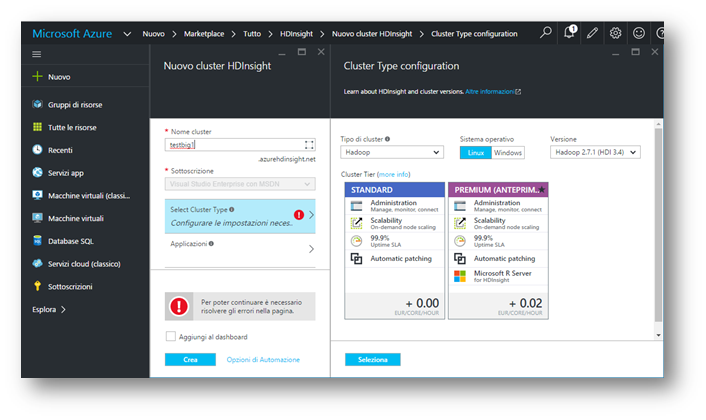Click Tutte le risorse grid icon
The width and height of the screenshot is (706, 420).
37,127
